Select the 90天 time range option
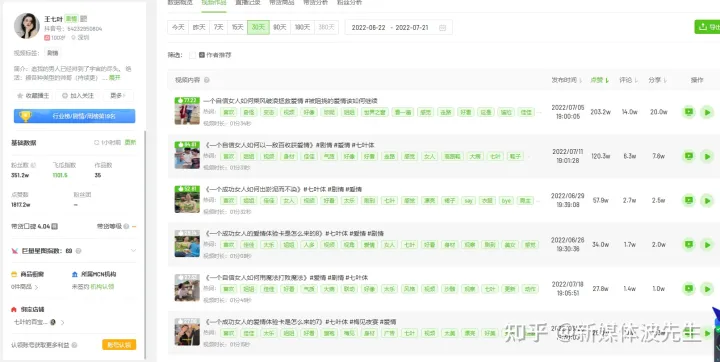 [x=280, y=28]
